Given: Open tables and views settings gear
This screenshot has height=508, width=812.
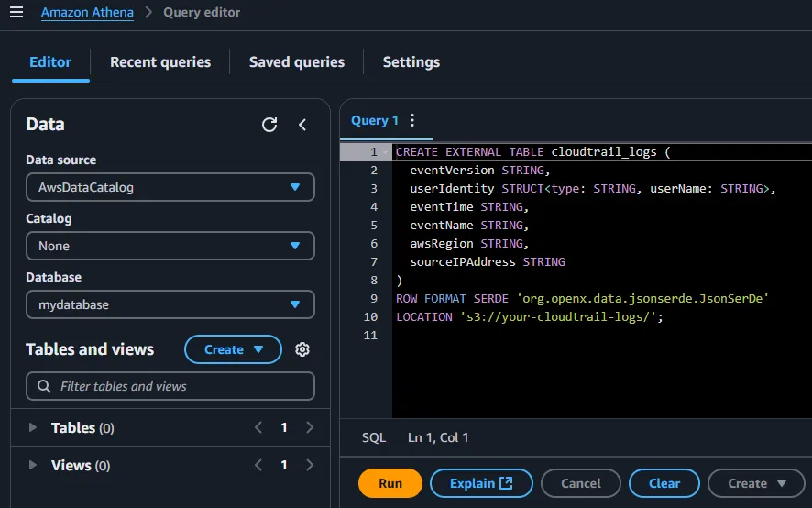Looking at the screenshot, I should point(302,349).
